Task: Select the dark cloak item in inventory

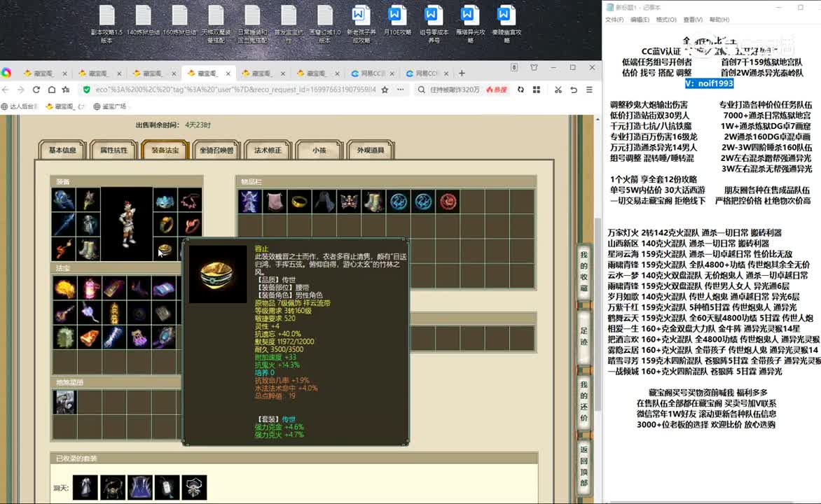Action: tap(324, 202)
